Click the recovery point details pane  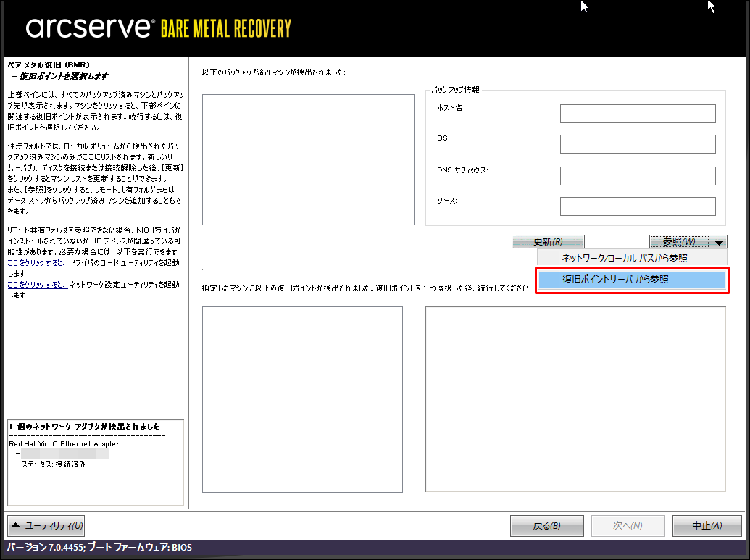(575, 399)
